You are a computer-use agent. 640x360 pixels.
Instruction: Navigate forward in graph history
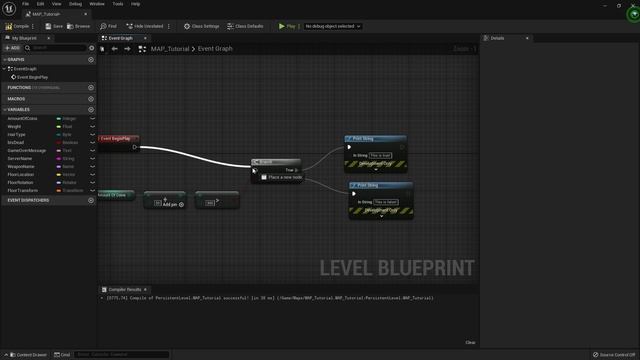pyautogui.click(x=127, y=49)
